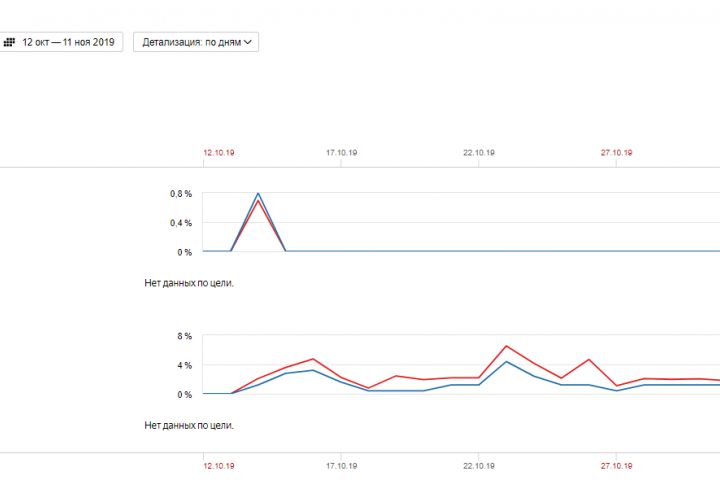The image size is (720, 480).
Task: Click the 0,8 % axis label
Action: (x=181, y=194)
